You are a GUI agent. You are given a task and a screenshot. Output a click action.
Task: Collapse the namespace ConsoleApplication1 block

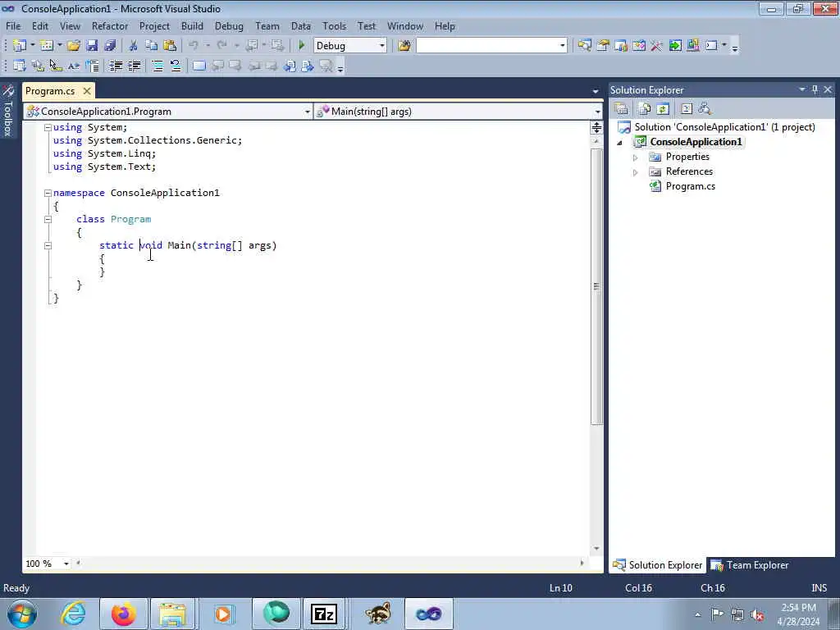click(x=48, y=193)
